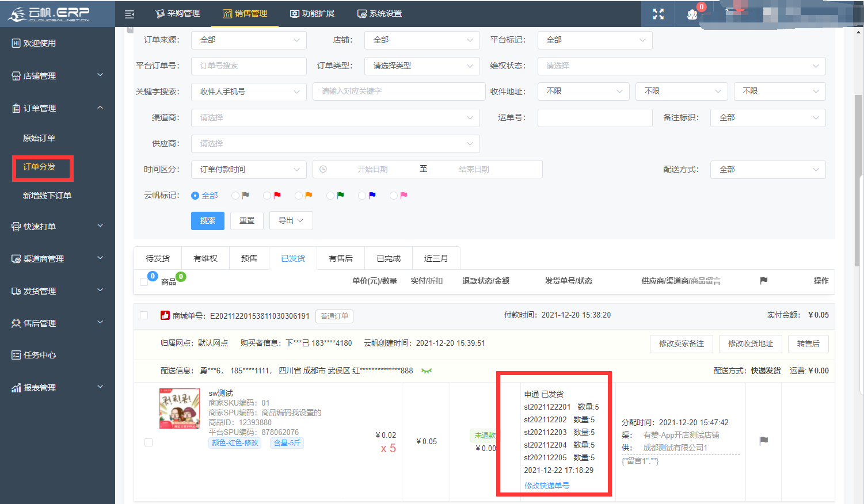Select the red flag radio button
This screenshot has height=504, width=864.
[x=267, y=196]
